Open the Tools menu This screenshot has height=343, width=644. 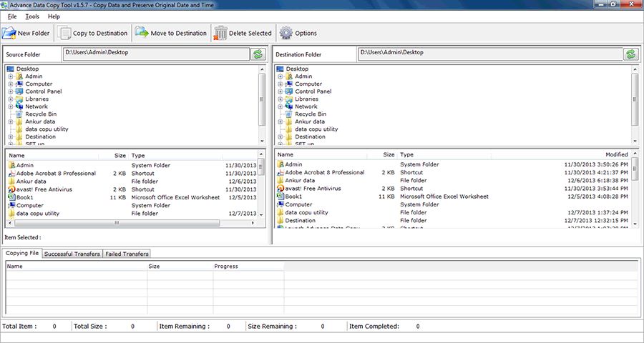32,16
